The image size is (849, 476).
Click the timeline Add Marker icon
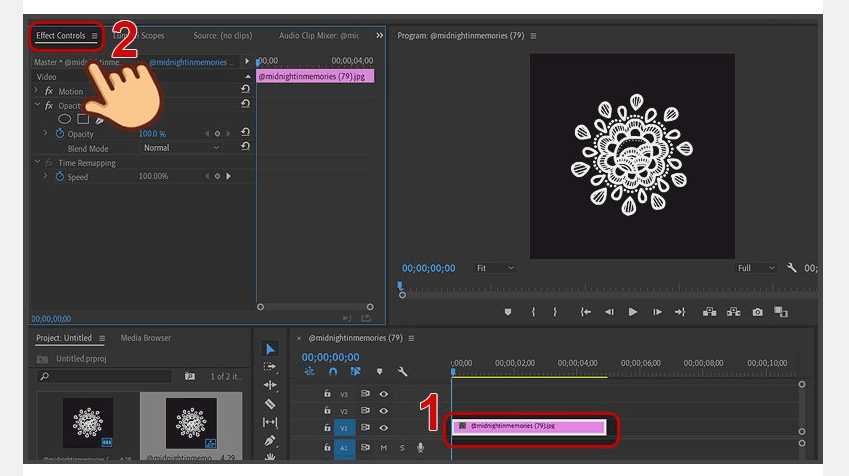[379, 371]
